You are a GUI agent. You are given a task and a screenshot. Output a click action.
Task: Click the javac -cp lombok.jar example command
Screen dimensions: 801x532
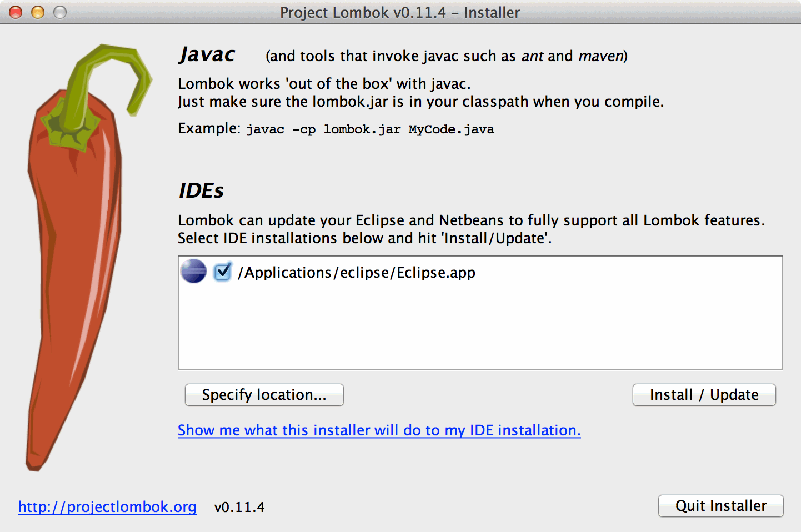(370, 129)
